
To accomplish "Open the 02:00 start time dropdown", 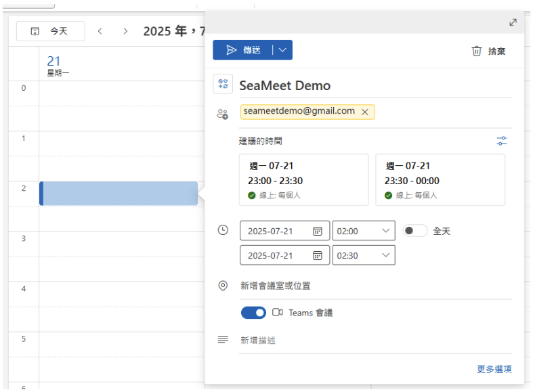I will 364,231.
